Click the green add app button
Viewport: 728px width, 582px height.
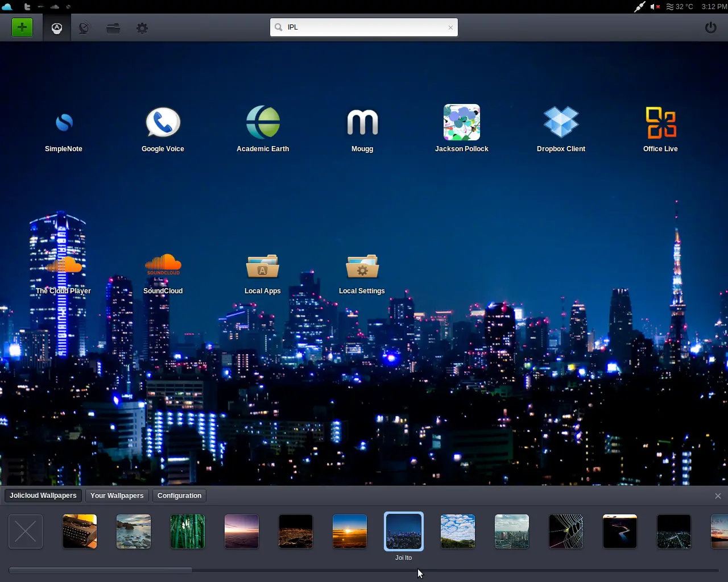pos(22,27)
